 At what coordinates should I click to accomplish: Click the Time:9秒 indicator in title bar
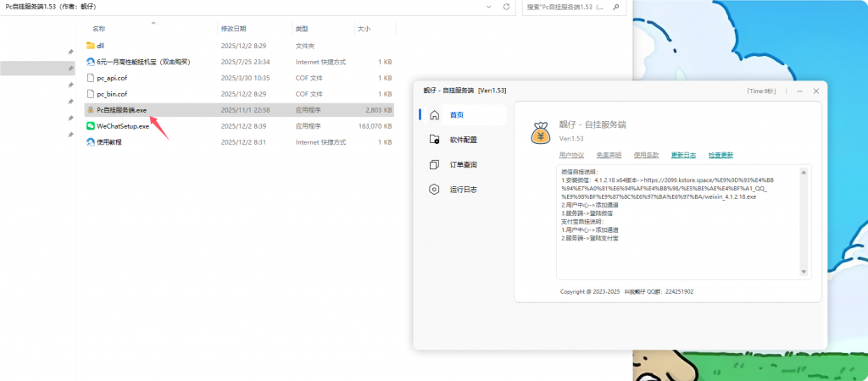pos(762,91)
